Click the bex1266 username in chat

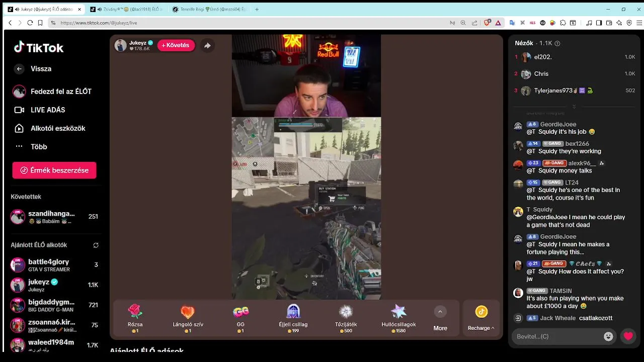(577, 144)
